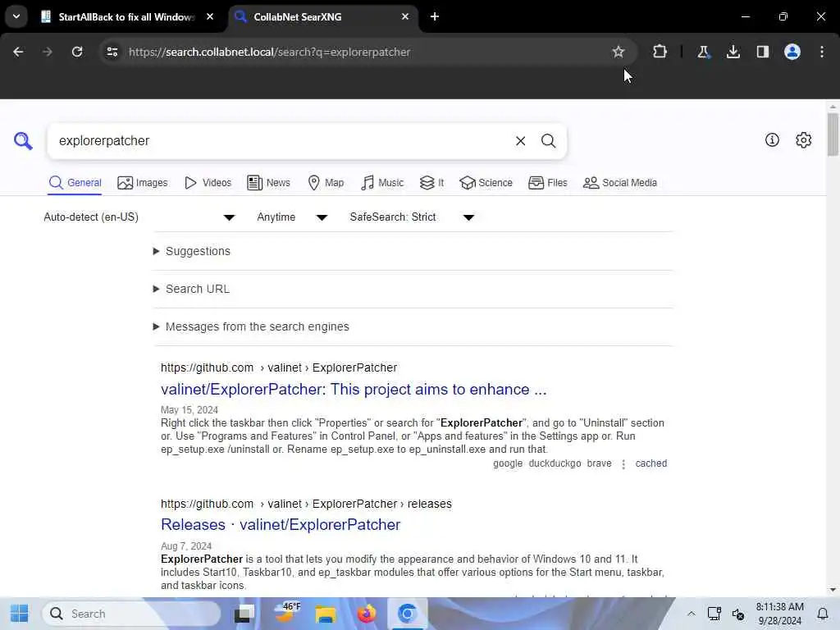Open the Auto-detect (en-US) language dropdown

click(x=139, y=217)
